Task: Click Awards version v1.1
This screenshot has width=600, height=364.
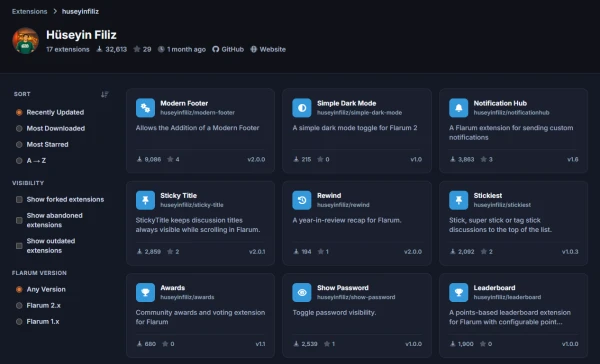Action: click(x=260, y=344)
